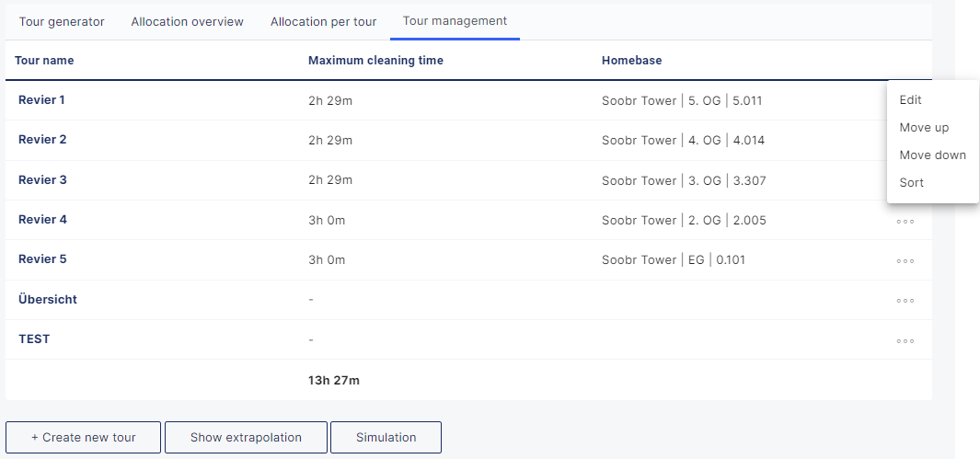Click the Create new tour button
The height and width of the screenshot is (459, 980).
click(x=84, y=438)
